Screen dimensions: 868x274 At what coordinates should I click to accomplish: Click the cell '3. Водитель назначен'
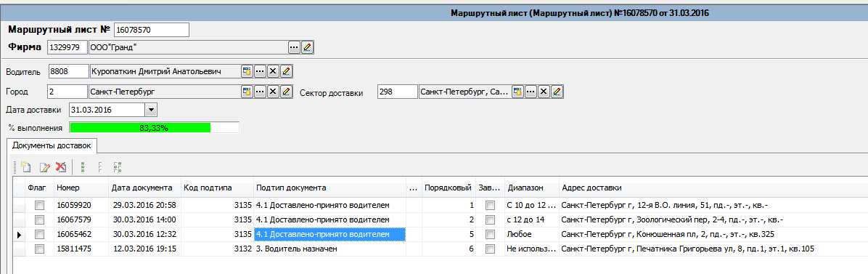point(330,249)
